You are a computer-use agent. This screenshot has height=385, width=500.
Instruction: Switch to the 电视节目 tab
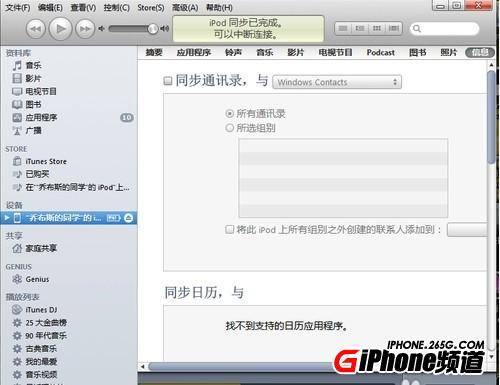tap(335, 52)
